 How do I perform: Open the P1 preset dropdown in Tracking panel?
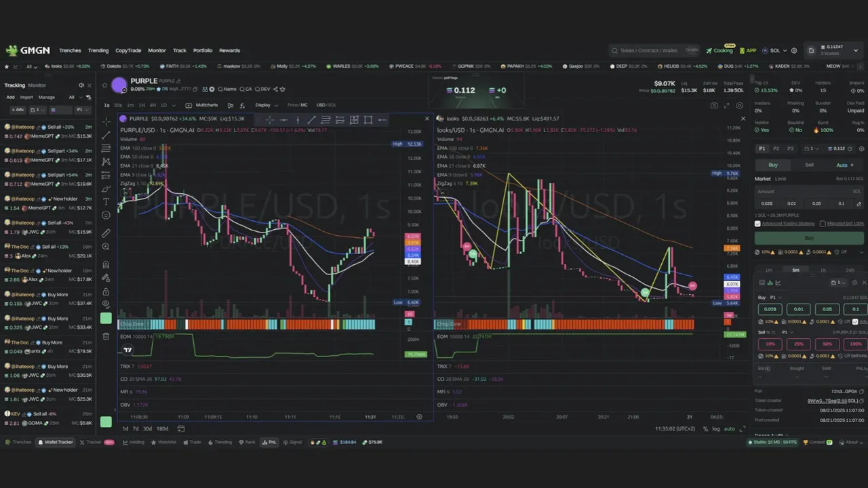[81, 110]
